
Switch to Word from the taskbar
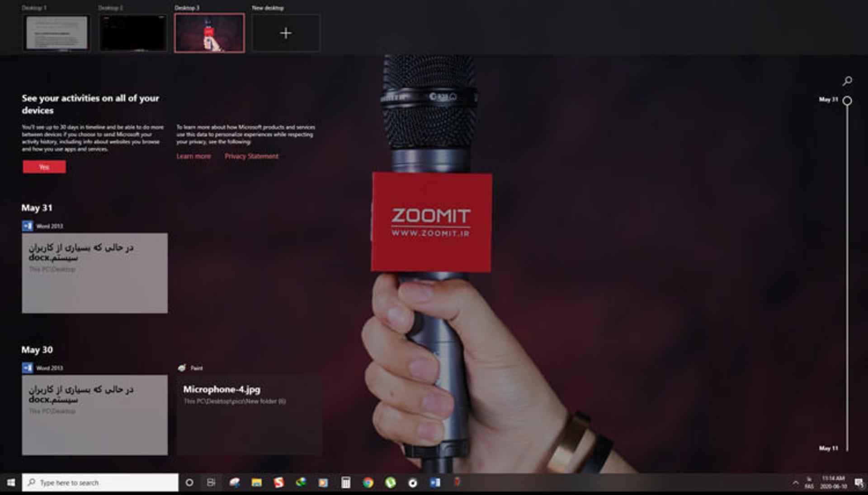pyautogui.click(x=435, y=483)
